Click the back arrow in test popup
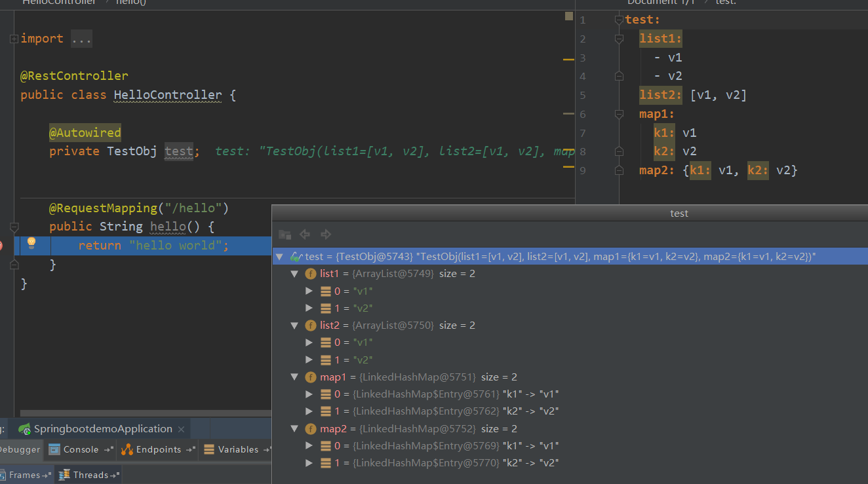This screenshot has width=868, height=484. point(305,234)
